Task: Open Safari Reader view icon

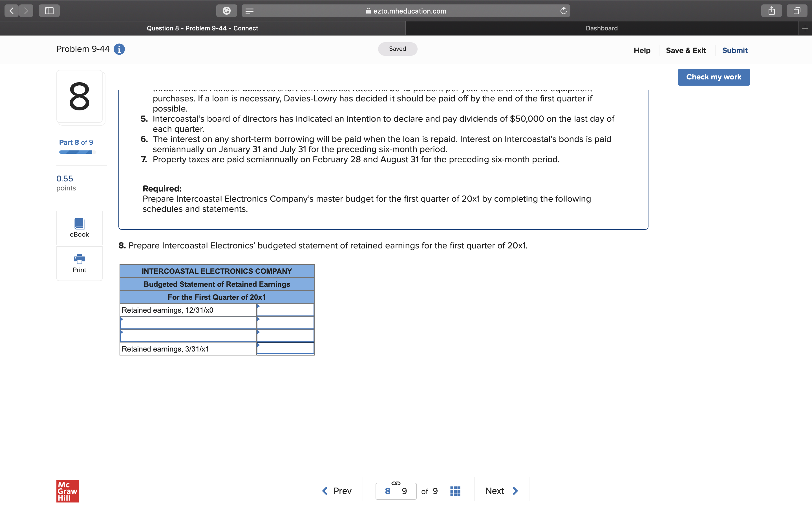Action: pyautogui.click(x=249, y=11)
